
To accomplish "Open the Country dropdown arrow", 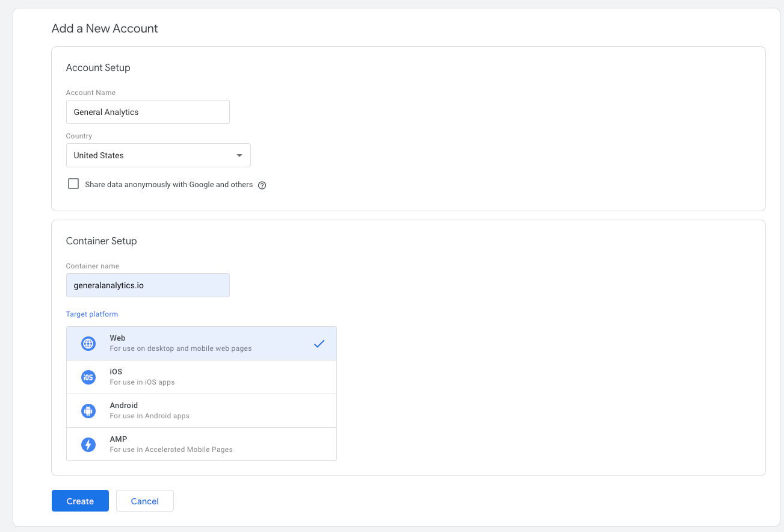I will point(239,155).
